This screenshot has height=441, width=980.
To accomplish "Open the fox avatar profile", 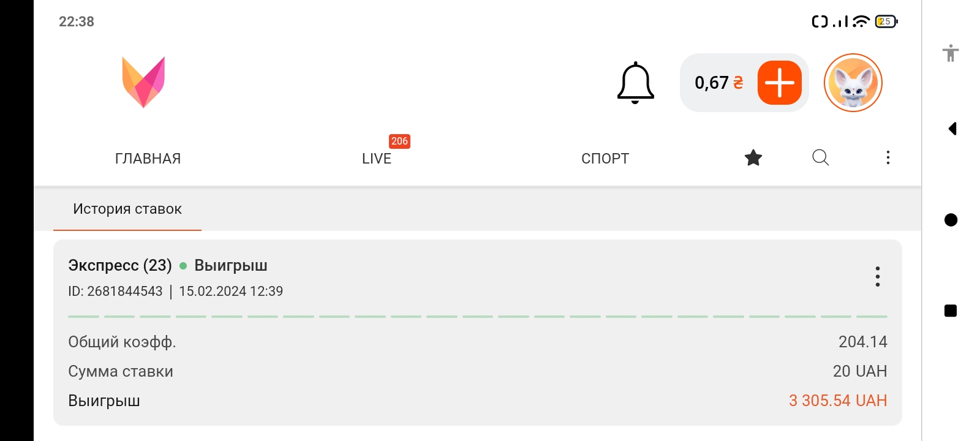I will (x=853, y=83).
